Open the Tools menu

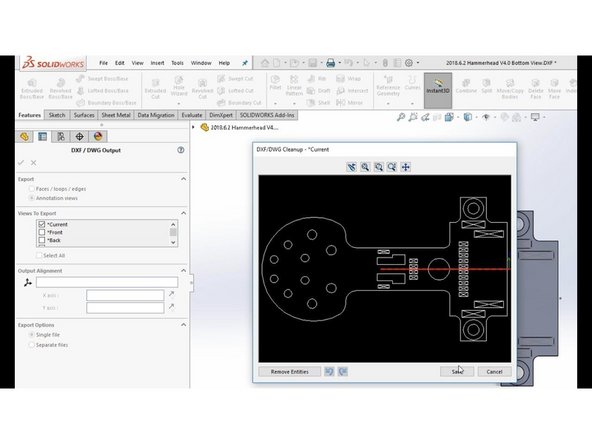[x=177, y=63]
